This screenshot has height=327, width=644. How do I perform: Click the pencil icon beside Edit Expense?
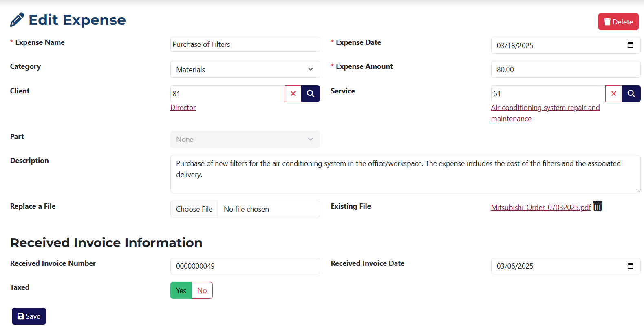[x=17, y=20]
